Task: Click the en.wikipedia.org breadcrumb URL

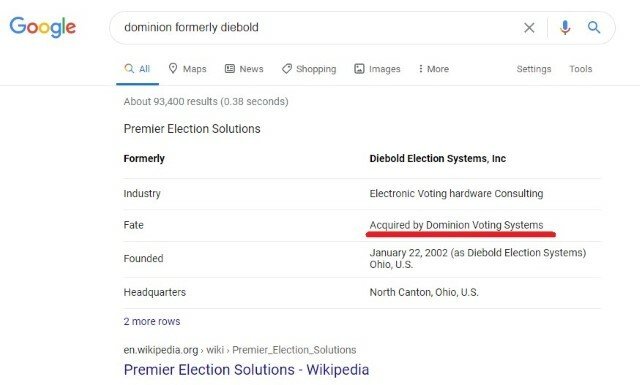Action: click(240, 350)
